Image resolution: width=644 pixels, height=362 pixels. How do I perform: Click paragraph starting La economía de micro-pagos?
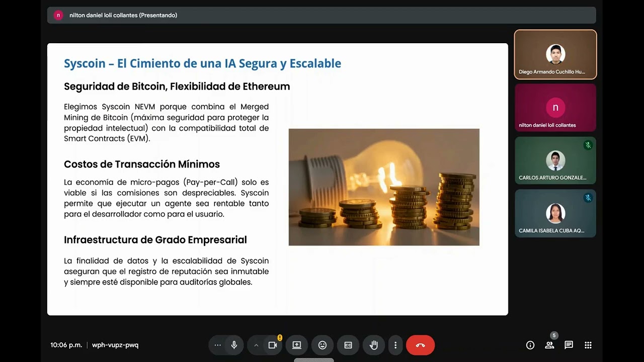(x=166, y=198)
